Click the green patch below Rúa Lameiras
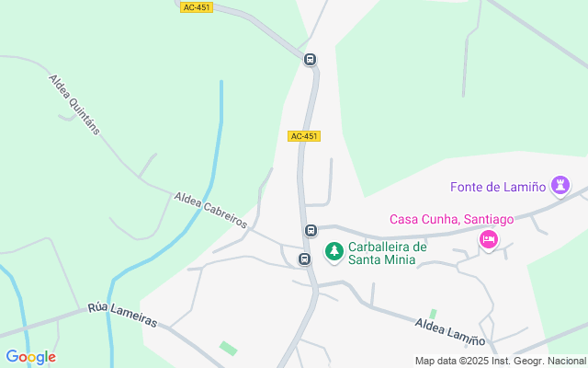588x368 pixels. tap(229, 349)
